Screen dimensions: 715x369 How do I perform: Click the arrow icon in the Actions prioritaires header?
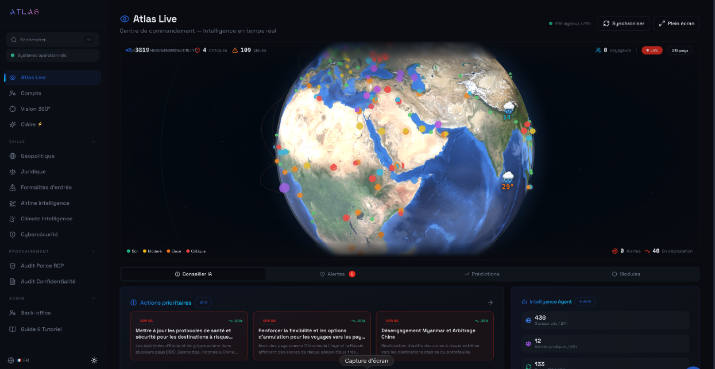[x=490, y=302]
